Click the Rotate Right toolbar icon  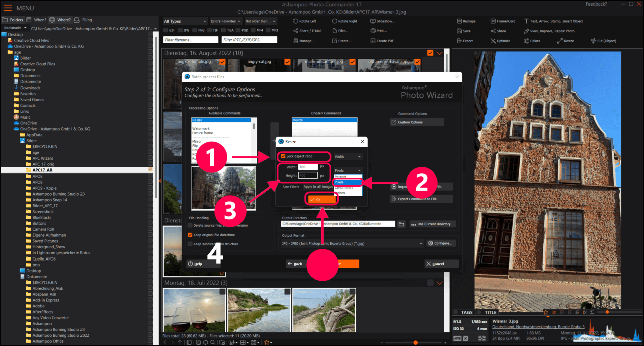335,21
